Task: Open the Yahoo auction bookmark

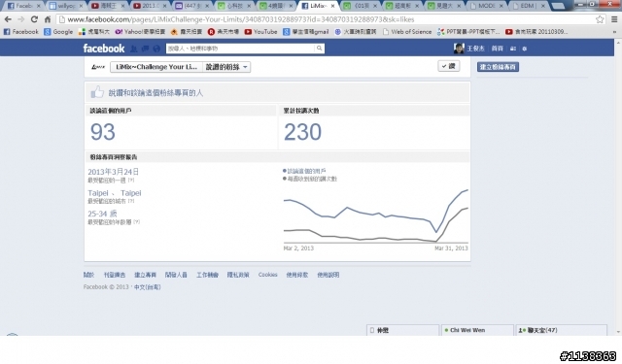Action: pyautogui.click(x=140, y=32)
